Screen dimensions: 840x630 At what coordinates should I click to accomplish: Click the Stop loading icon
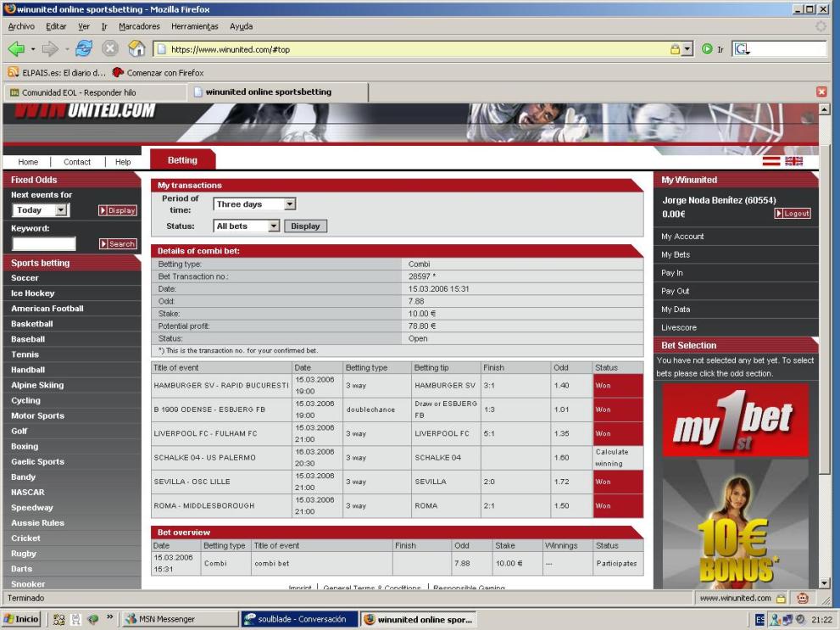(x=110, y=48)
